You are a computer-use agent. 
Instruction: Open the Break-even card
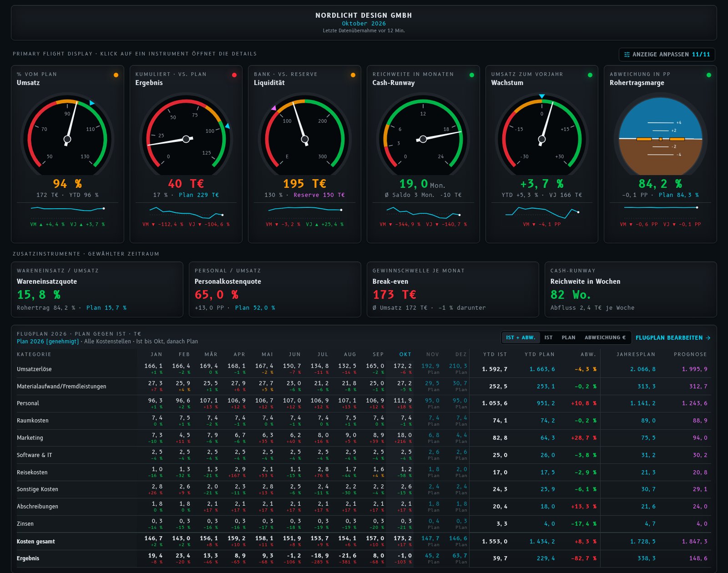(x=453, y=289)
